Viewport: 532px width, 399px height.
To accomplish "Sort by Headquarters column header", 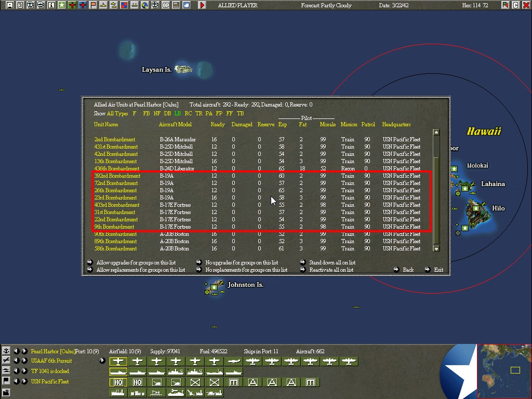I will click(396, 125).
